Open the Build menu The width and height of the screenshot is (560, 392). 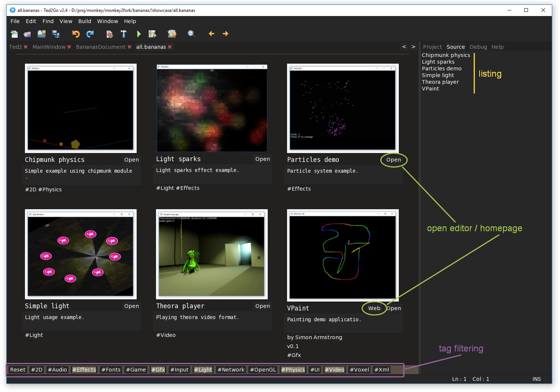[x=85, y=21]
